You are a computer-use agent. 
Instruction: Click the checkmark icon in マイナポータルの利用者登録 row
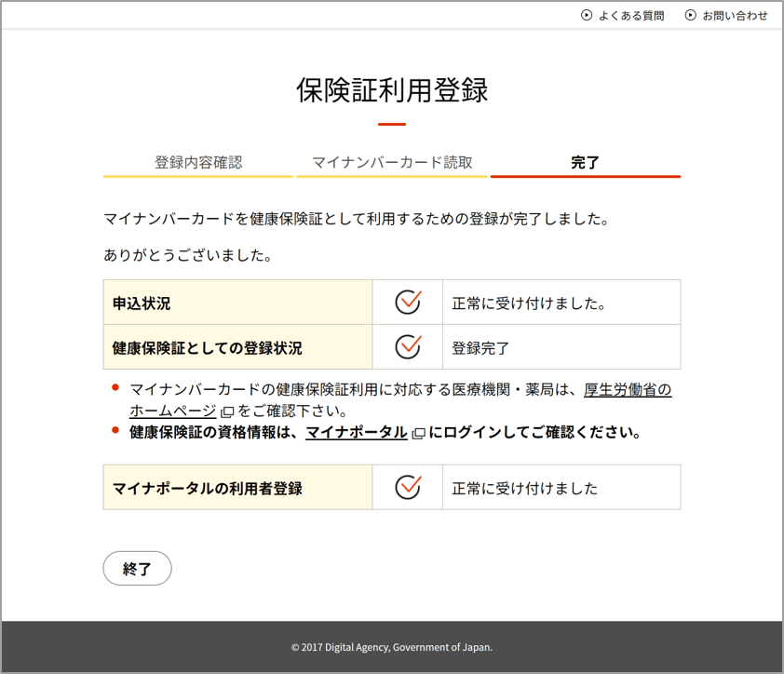point(408,487)
